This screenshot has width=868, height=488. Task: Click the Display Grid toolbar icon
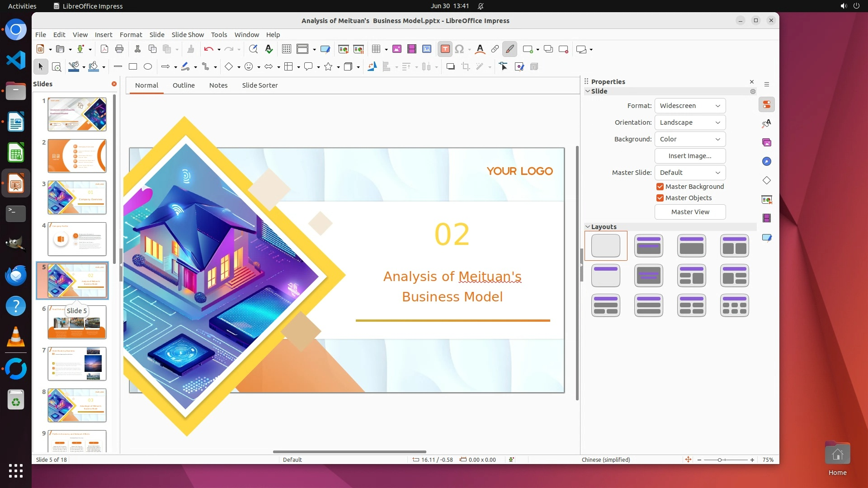point(286,49)
